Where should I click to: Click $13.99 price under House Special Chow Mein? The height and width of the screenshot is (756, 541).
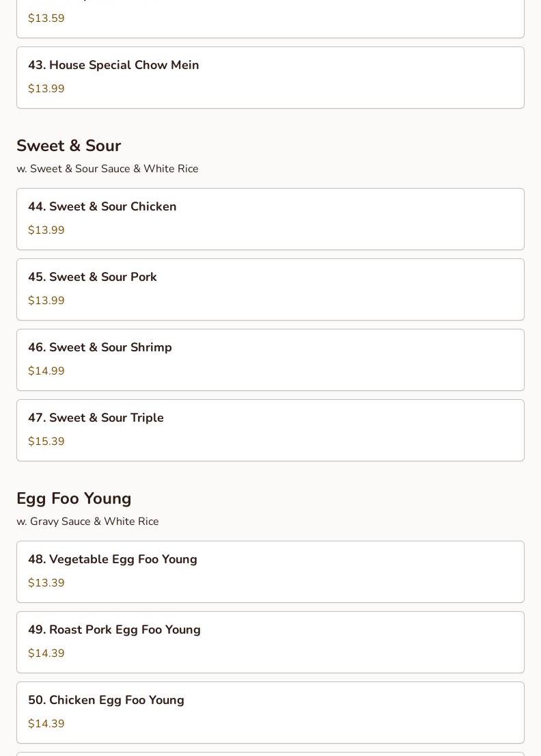click(46, 89)
